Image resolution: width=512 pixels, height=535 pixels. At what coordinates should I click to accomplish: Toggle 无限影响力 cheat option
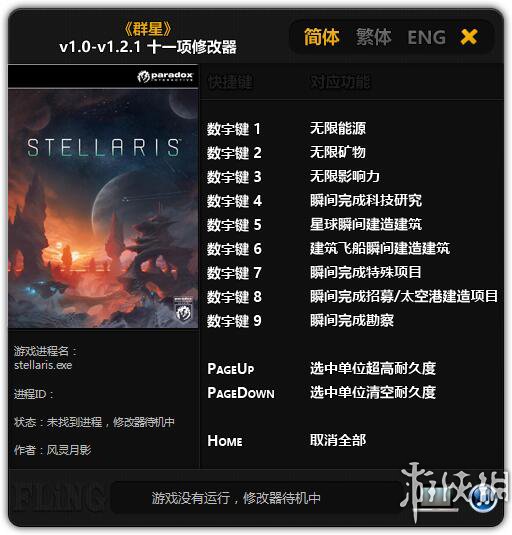point(345,176)
